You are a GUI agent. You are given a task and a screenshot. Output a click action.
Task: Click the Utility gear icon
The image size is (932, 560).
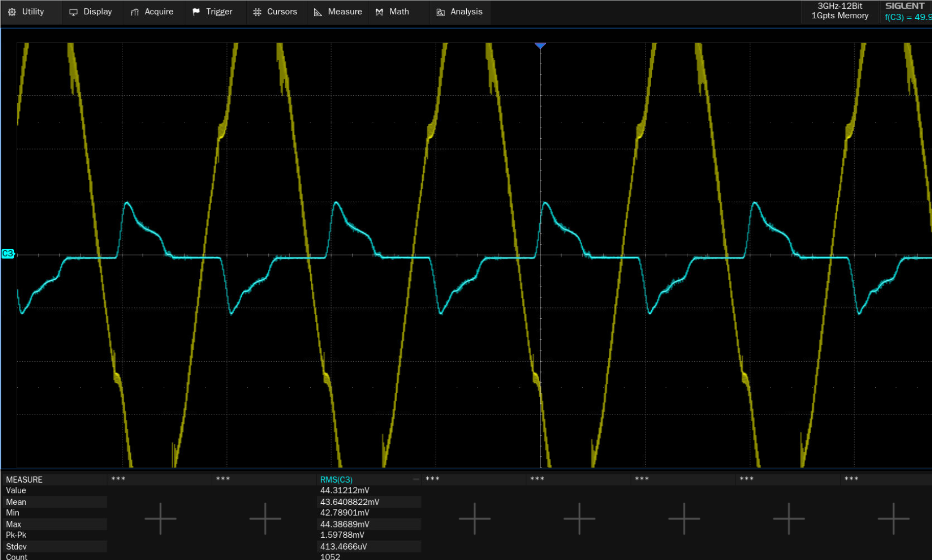click(12, 12)
